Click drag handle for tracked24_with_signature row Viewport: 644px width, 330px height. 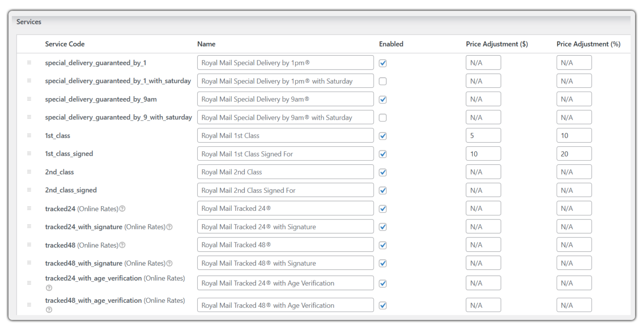pyautogui.click(x=29, y=226)
